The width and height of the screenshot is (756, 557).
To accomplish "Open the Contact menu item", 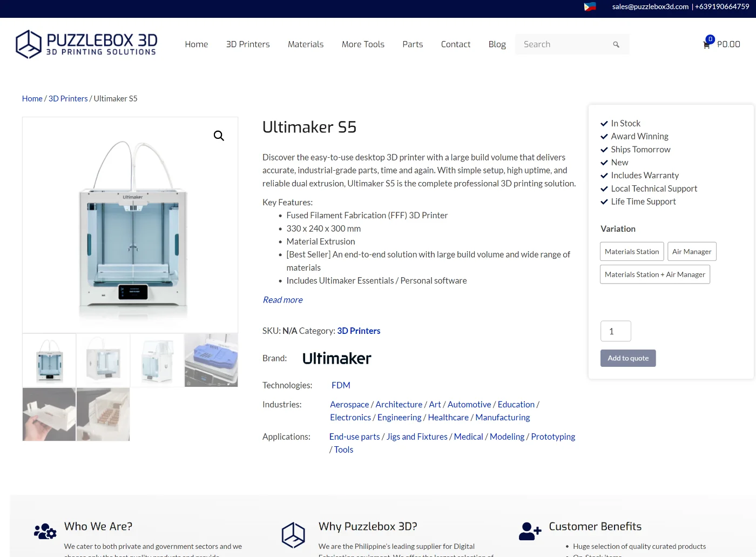I will [x=456, y=44].
